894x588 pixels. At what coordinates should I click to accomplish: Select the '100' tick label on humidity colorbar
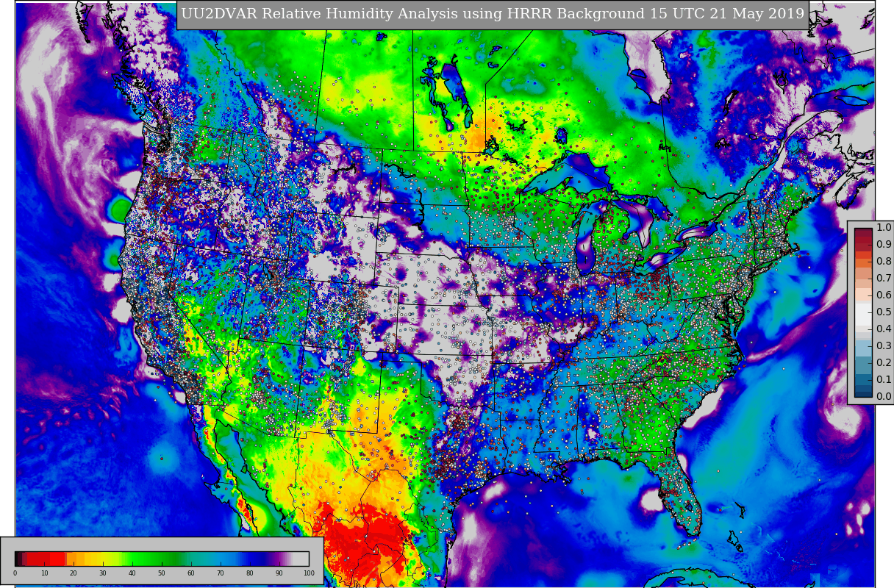(309, 573)
